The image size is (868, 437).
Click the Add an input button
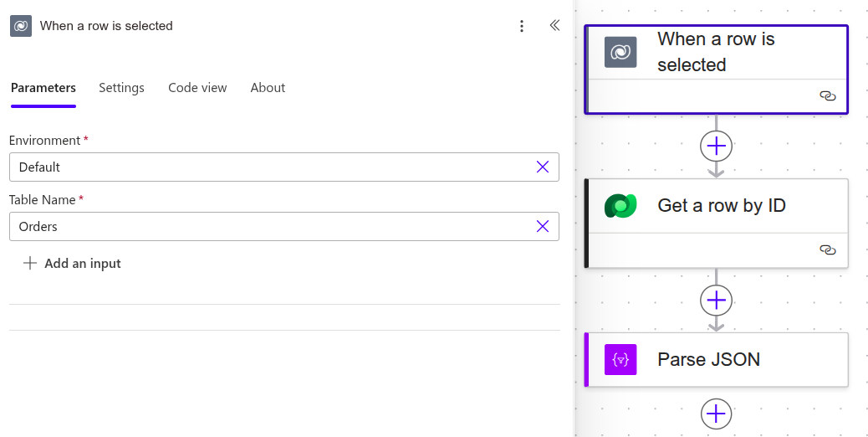pyautogui.click(x=73, y=264)
